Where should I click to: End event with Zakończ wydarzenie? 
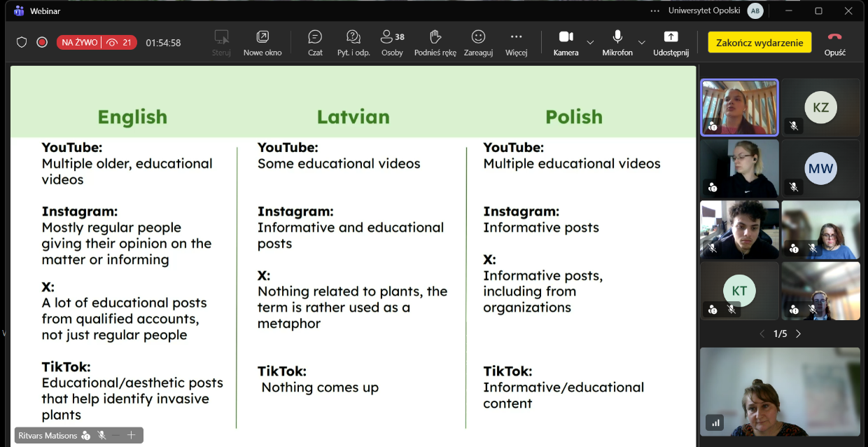759,42
